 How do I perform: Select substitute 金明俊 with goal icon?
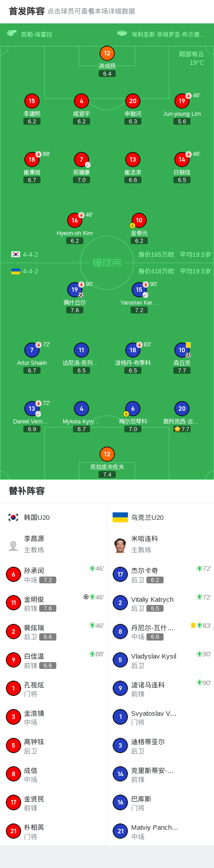pos(54,603)
